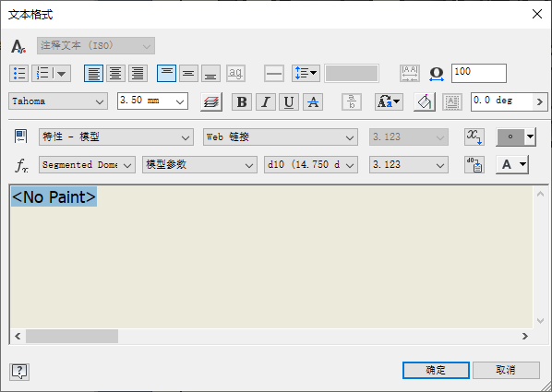The image size is (552, 392).
Task: Click the vertical scrollbar up arrow
Action: click(541, 194)
